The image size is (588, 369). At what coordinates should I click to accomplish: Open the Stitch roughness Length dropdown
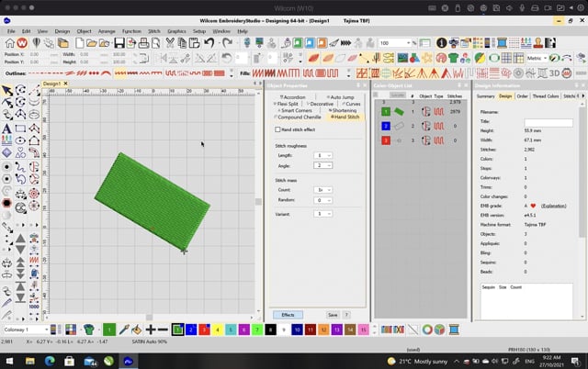pyautogui.click(x=322, y=155)
